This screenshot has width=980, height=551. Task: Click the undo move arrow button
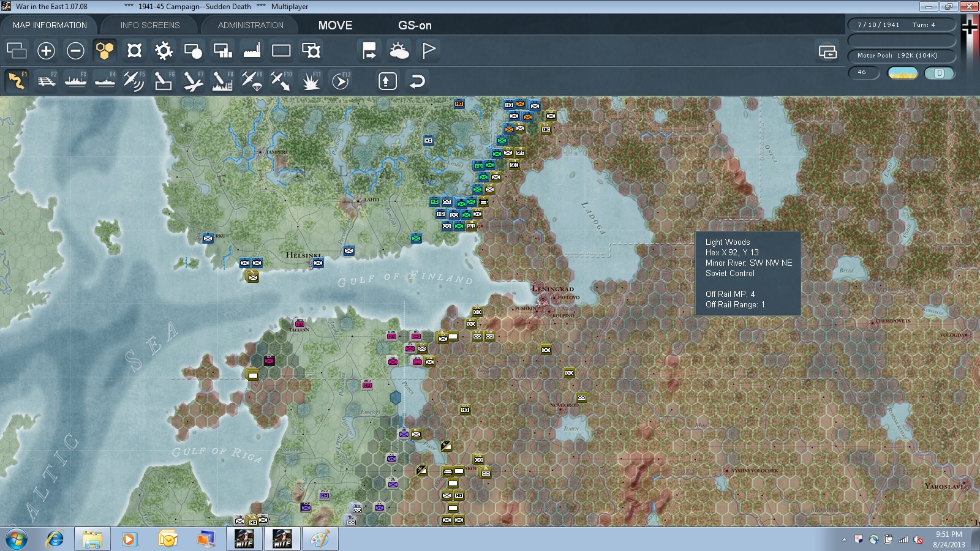pyautogui.click(x=417, y=81)
